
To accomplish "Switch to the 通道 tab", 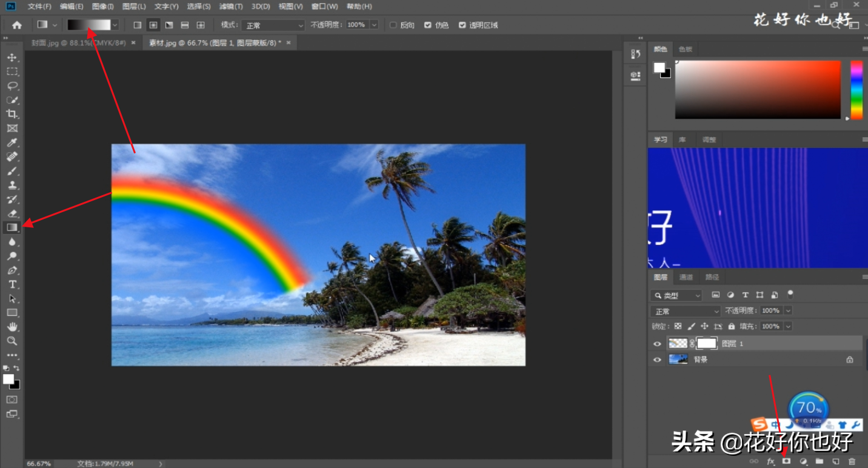I will (x=686, y=277).
